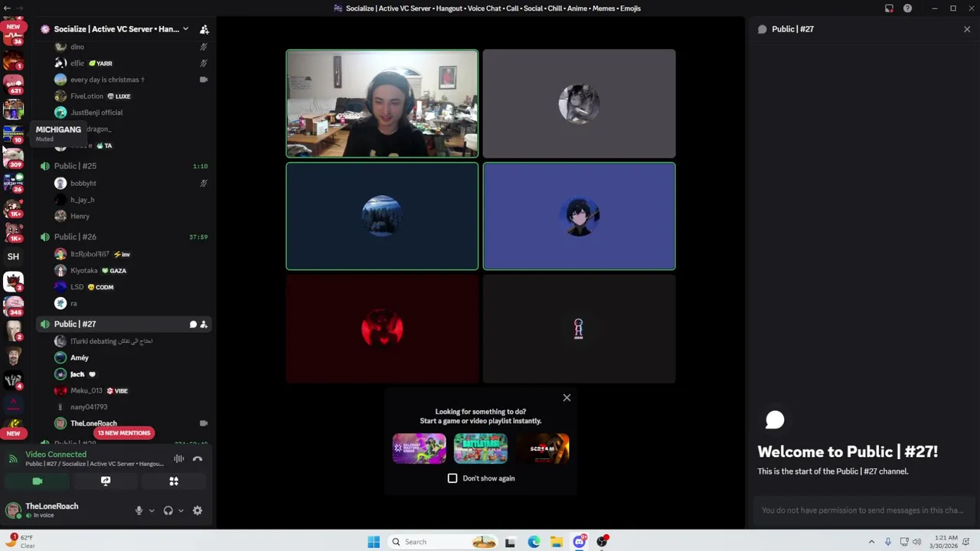This screenshot has width=980, height=551.
Task: Select user bobbyht in Public #25
Action: tap(124, 184)
